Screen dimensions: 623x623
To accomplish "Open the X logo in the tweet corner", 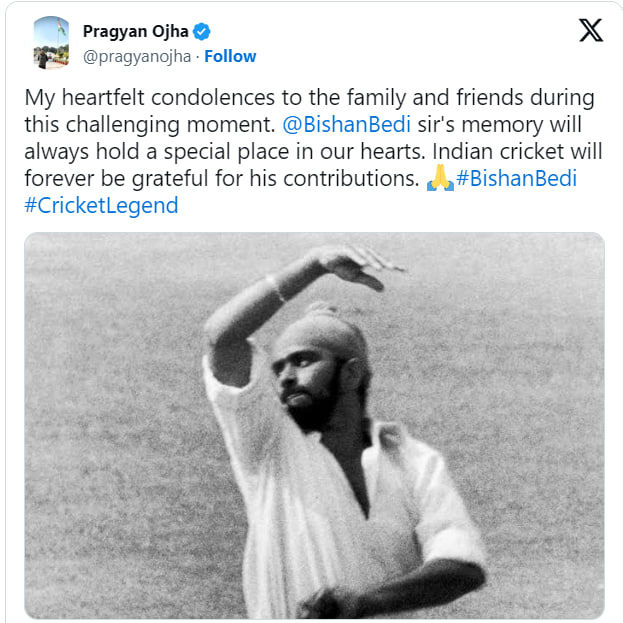I will click(591, 30).
